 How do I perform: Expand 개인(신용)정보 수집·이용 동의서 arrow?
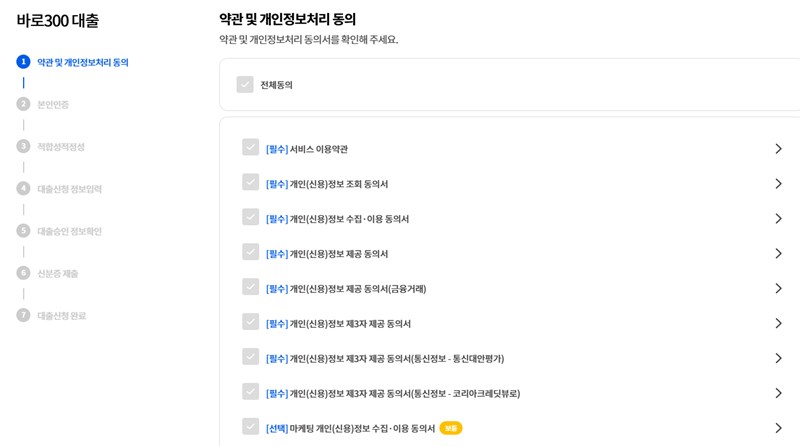click(778, 219)
